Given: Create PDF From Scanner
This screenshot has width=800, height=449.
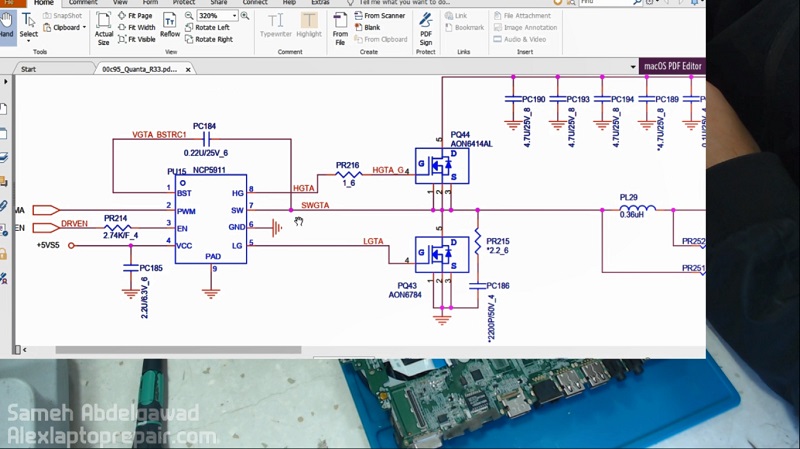Looking at the screenshot, I should click(x=380, y=16).
